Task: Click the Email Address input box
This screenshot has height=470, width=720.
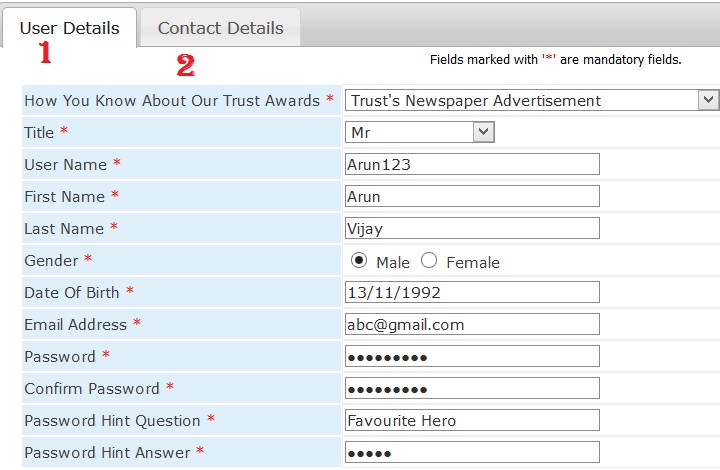Action: (x=471, y=324)
